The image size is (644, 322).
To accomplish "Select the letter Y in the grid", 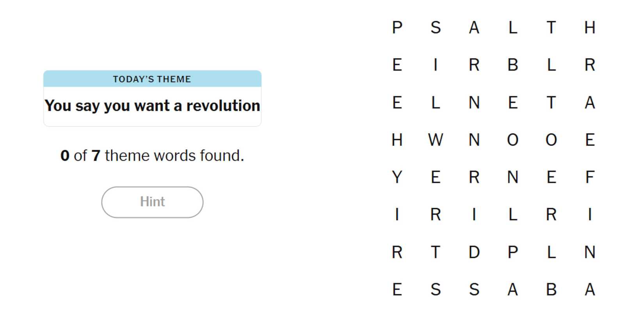I will pos(397,177).
